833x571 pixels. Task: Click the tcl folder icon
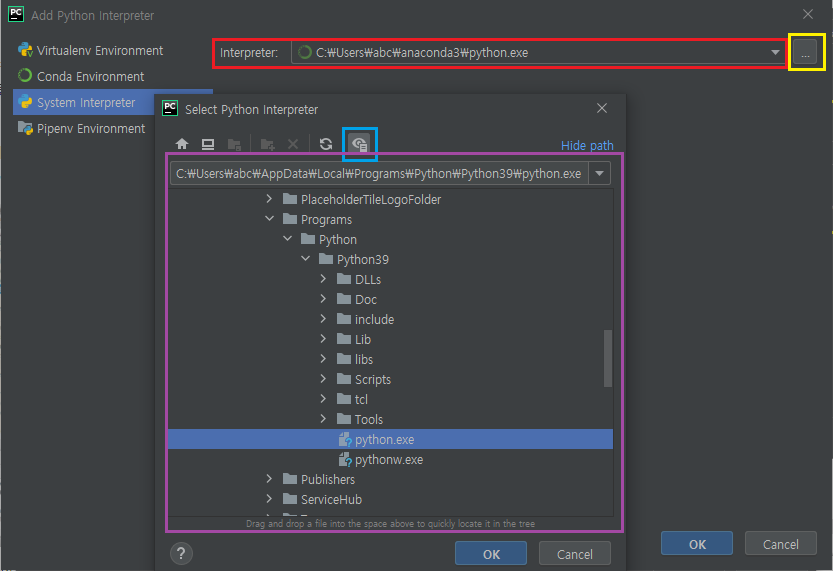point(344,398)
